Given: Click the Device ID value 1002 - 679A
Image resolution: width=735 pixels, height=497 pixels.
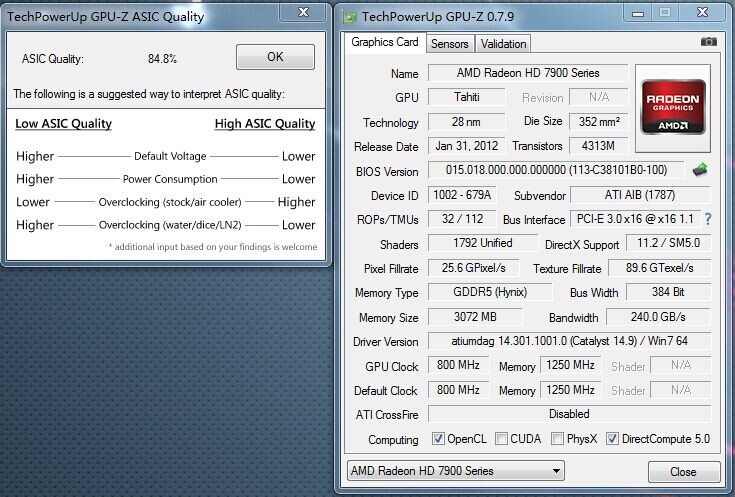Looking at the screenshot, I should (x=462, y=195).
